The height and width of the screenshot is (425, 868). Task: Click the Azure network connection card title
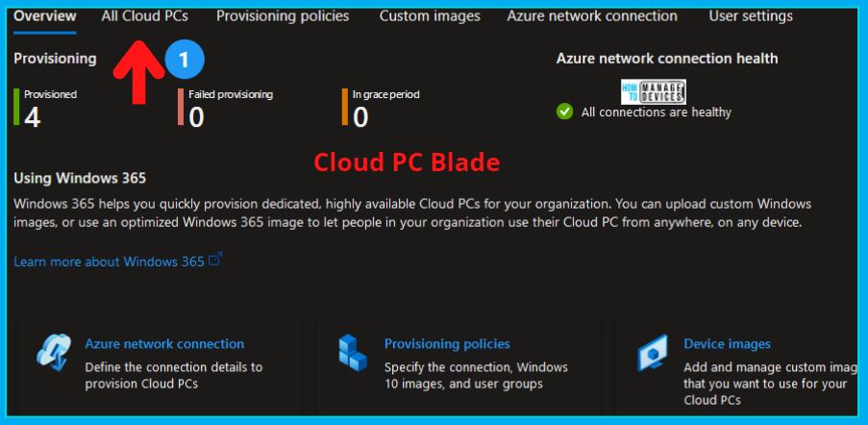[164, 343]
